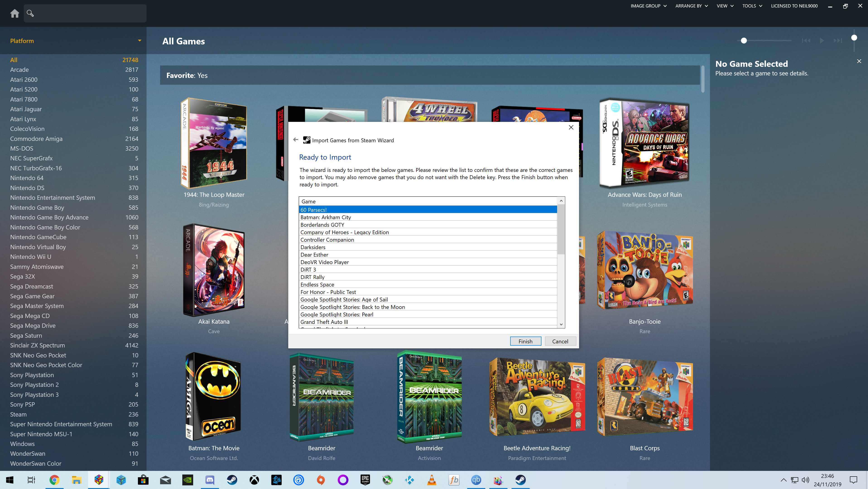Show hidden system tray icons
Viewport: 868px width, 489px height.
(784, 480)
